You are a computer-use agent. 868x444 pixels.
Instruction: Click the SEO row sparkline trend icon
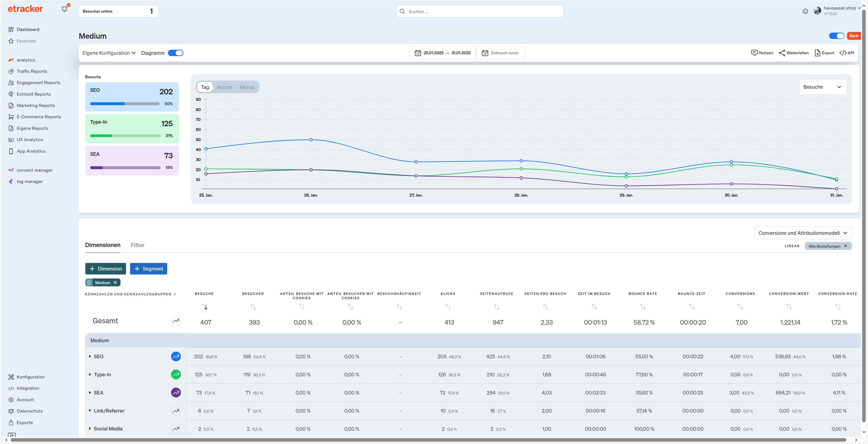point(176,356)
